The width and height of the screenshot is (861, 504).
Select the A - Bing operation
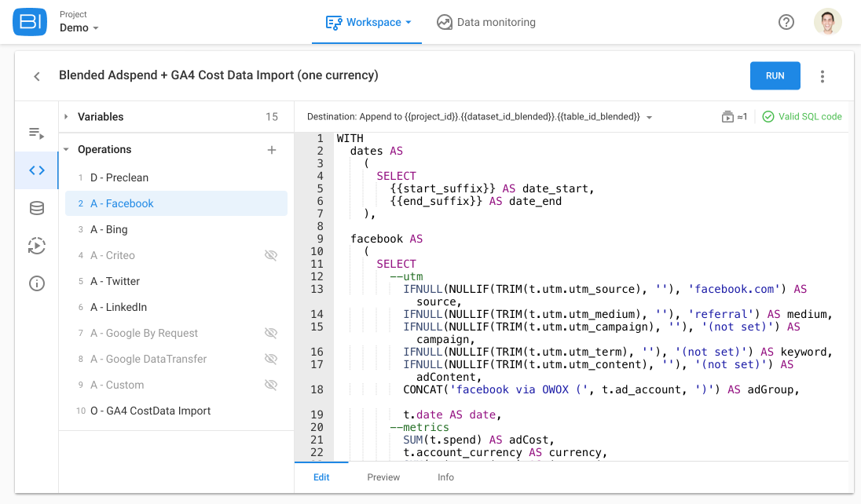pos(176,229)
